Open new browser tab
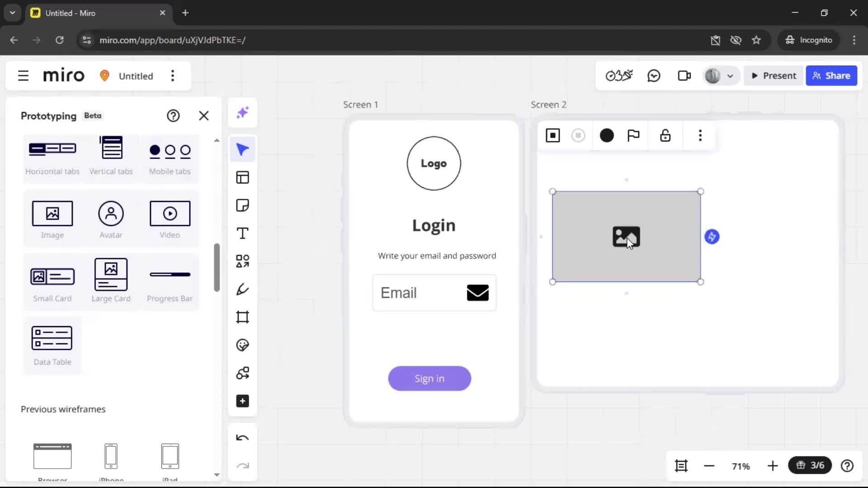This screenshot has height=488, width=868. point(185,13)
